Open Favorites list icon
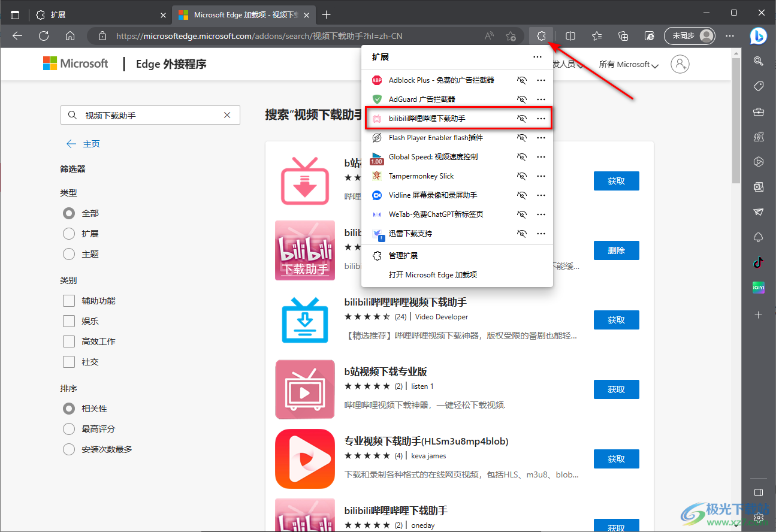 click(x=597, y=36)
